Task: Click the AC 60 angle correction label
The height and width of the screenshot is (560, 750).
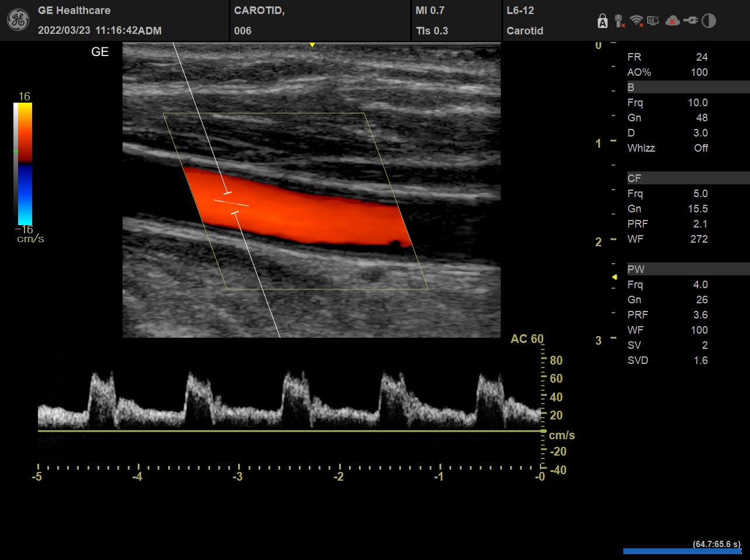Action: 526,339
